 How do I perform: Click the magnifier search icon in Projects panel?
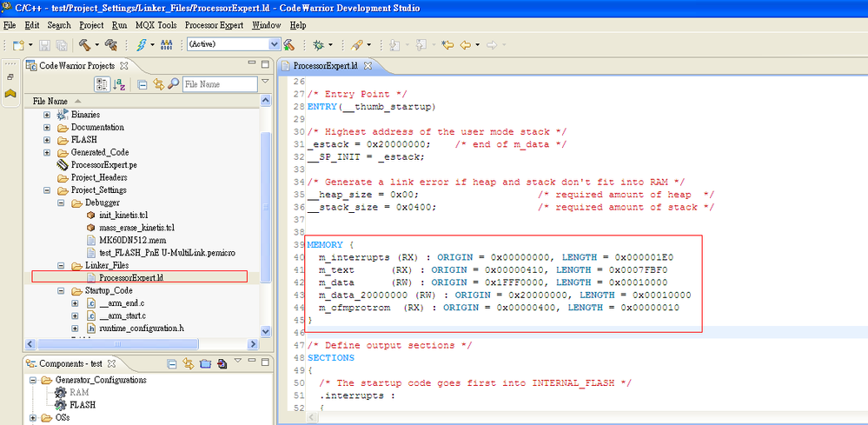pyautogui.click(x=173, y=83)
